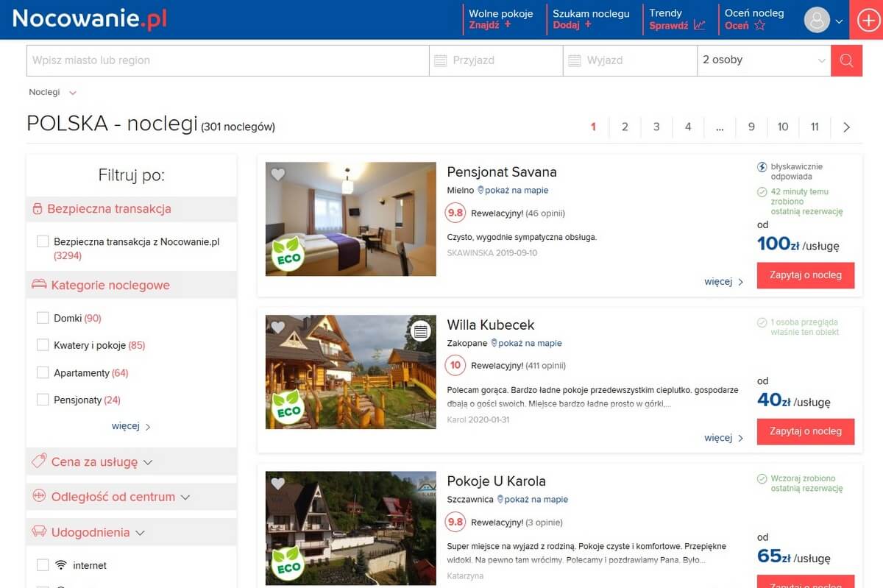Click the red magnifier search button
The image size is (883, 588).
(x=846, y=60)
